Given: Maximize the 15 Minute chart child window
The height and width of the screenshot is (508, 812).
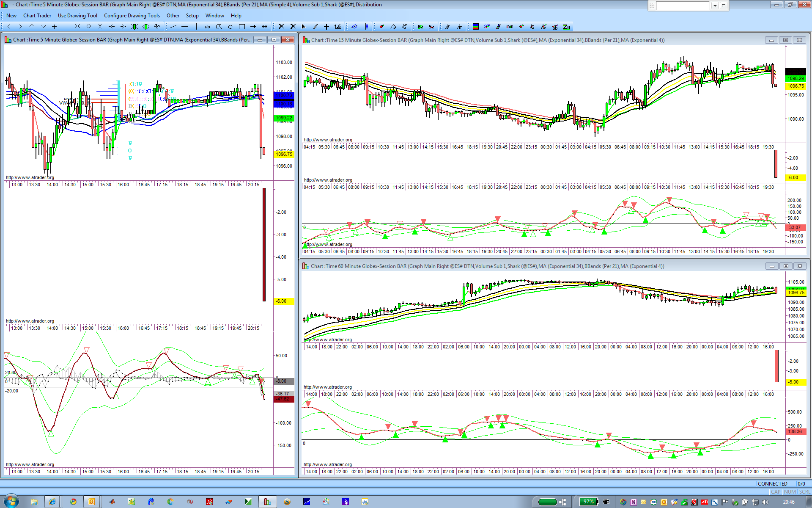Looking at the screenshot, I should point(785,40).
